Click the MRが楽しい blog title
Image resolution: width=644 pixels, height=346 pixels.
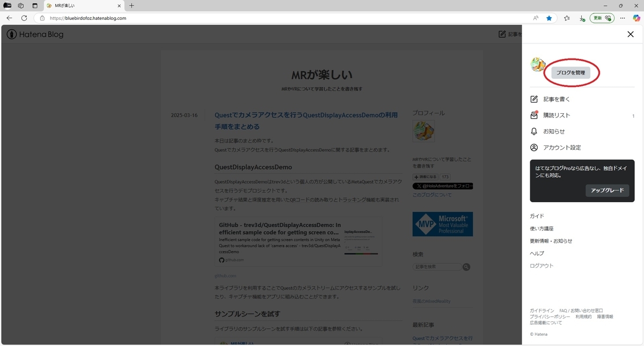click(x=321, y=75)
